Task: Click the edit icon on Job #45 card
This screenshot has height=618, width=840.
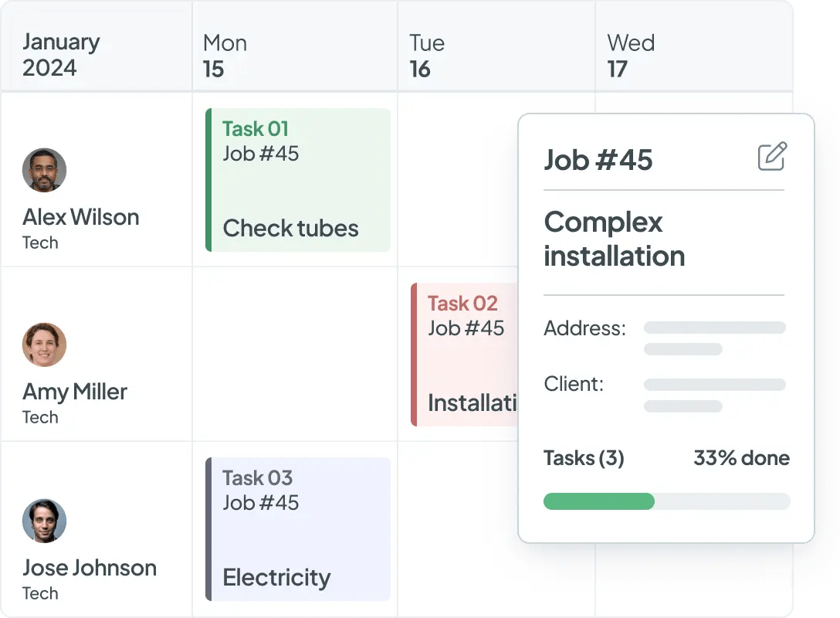Action: click(772, 157)
